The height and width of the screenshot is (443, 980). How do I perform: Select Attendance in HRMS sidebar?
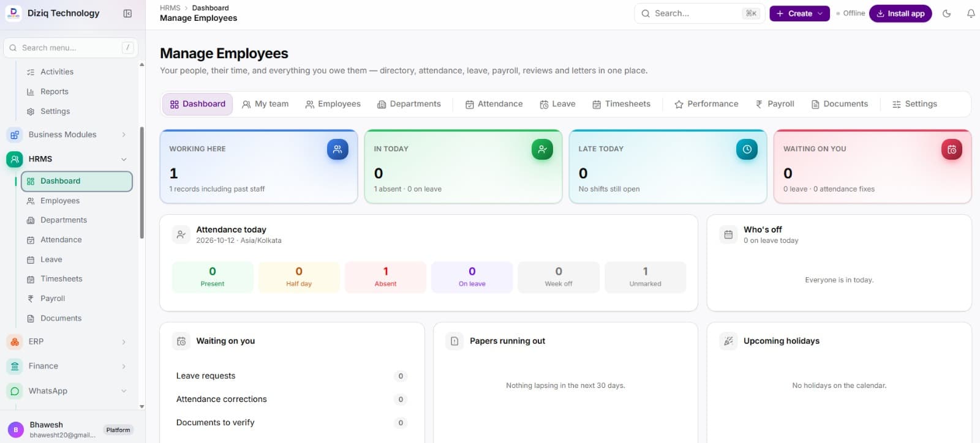[77, 240]
